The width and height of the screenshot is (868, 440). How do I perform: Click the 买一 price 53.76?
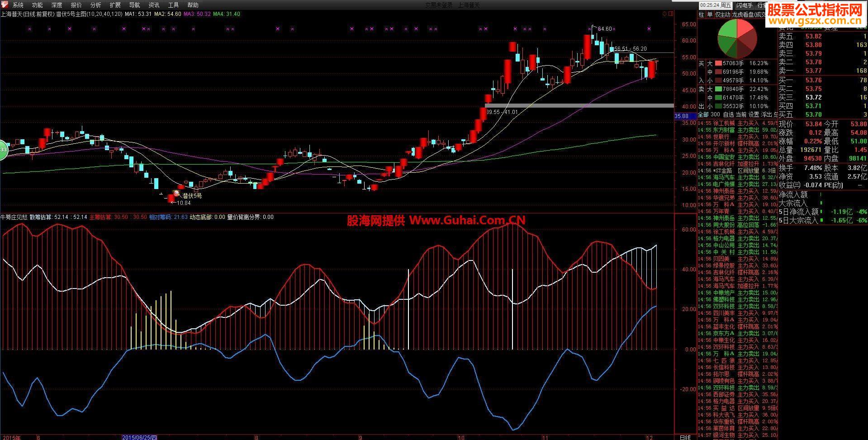click(813, 80)
